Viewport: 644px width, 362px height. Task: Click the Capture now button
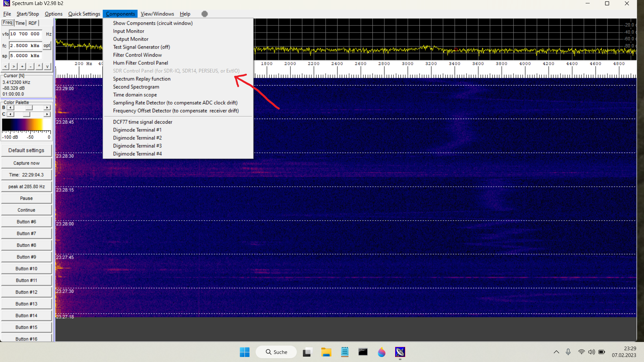(26, 163)
